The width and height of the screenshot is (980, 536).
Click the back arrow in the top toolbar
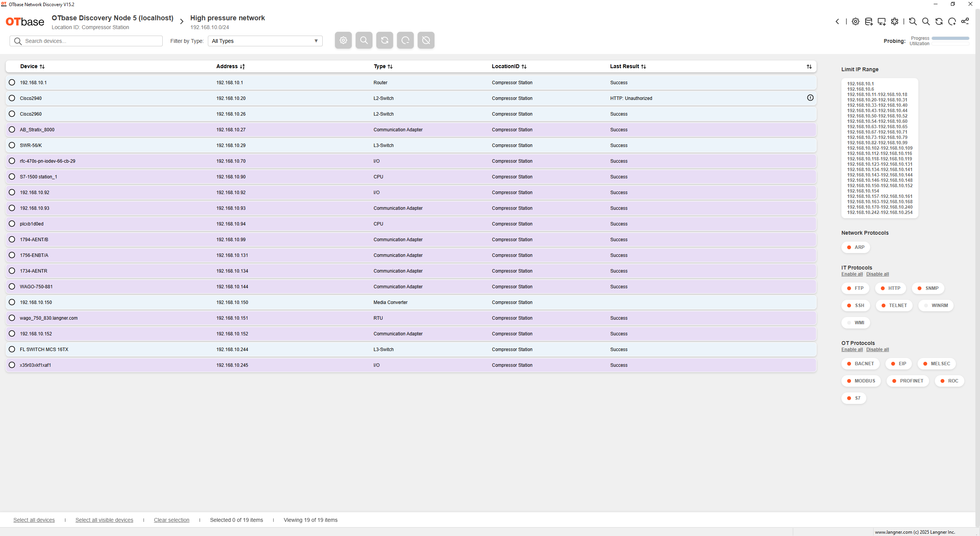(837, 21)
